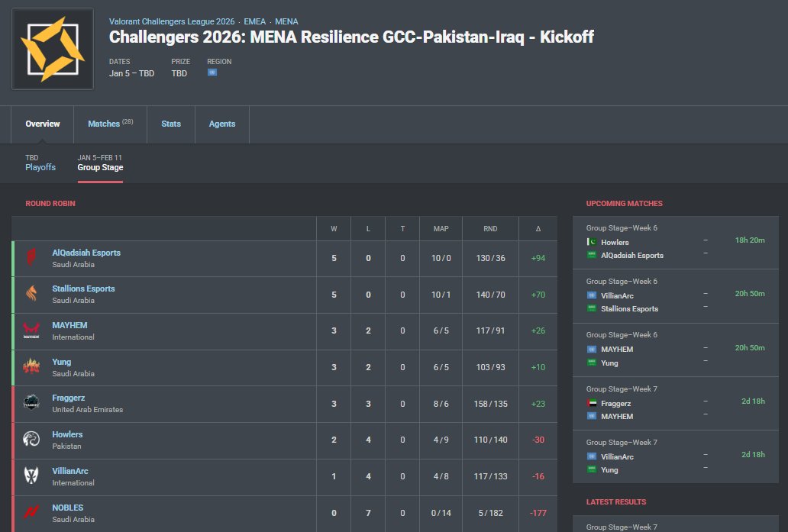Open Valorant Challengers League 2026 breadcrumb link

pyautogui.click(x=172, y=21)
